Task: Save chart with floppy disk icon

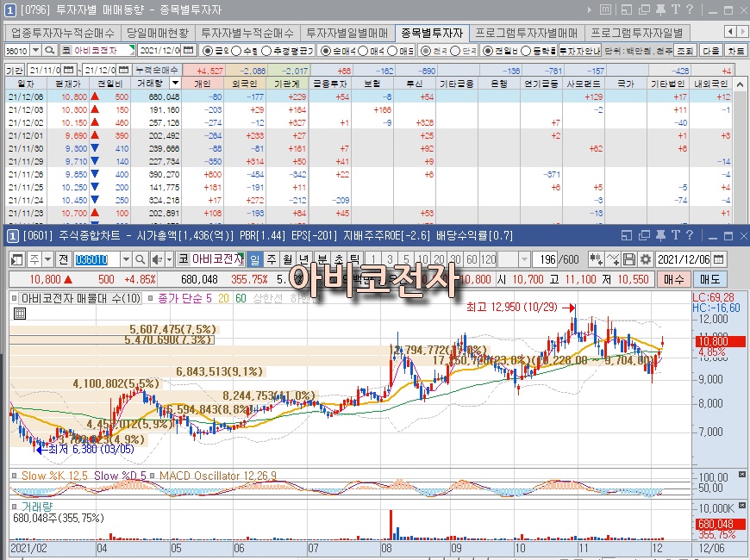Action: point(629,259)
